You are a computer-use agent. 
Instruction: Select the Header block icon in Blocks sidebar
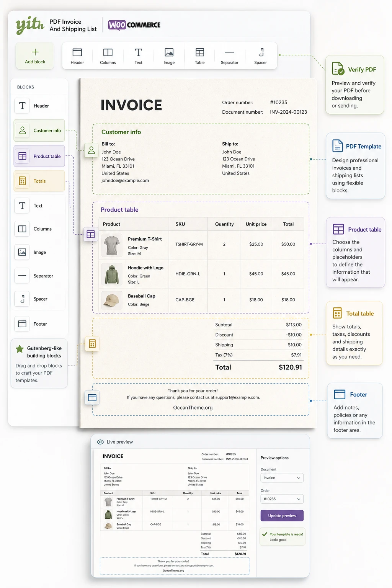[22, 106]
